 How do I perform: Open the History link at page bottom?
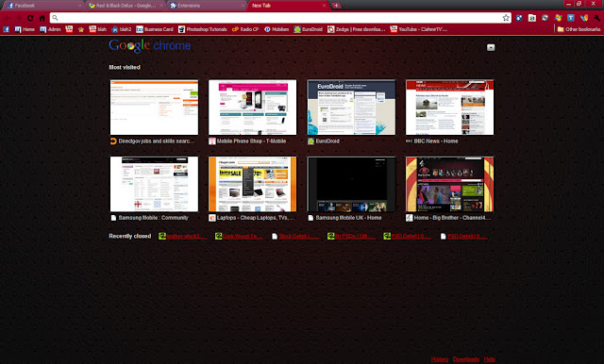tap(440, 359)
